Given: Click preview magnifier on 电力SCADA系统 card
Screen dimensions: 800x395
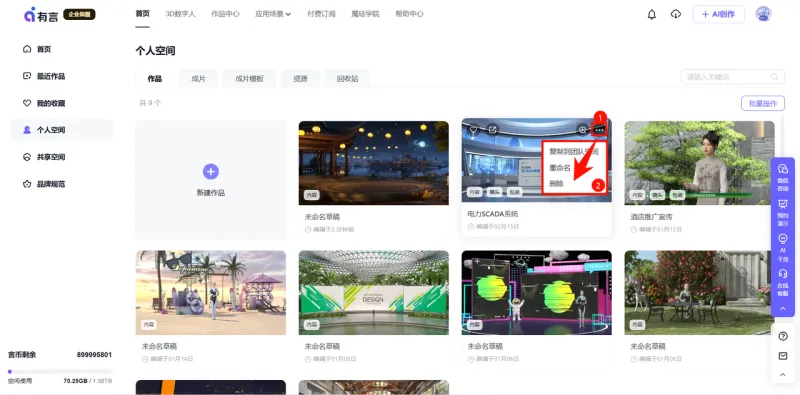Looking at the screenshot, I should (x=582, y=130).
